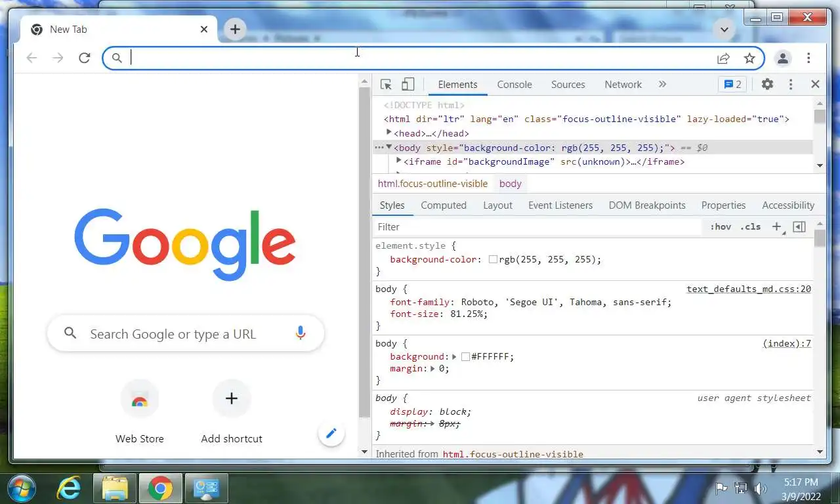Viewport: 840px width, 504px height.
Task: Open the Chrome profile avatar
Action: point(783,58)
